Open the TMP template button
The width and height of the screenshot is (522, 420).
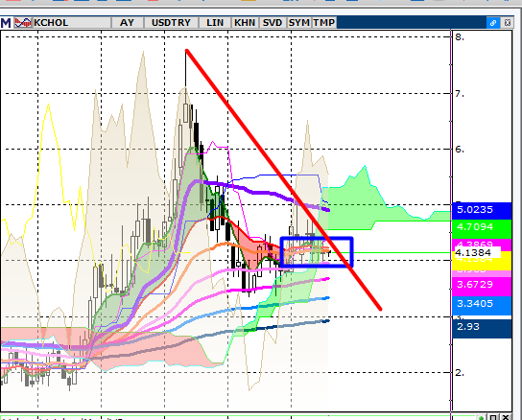(x=324, y=23)
